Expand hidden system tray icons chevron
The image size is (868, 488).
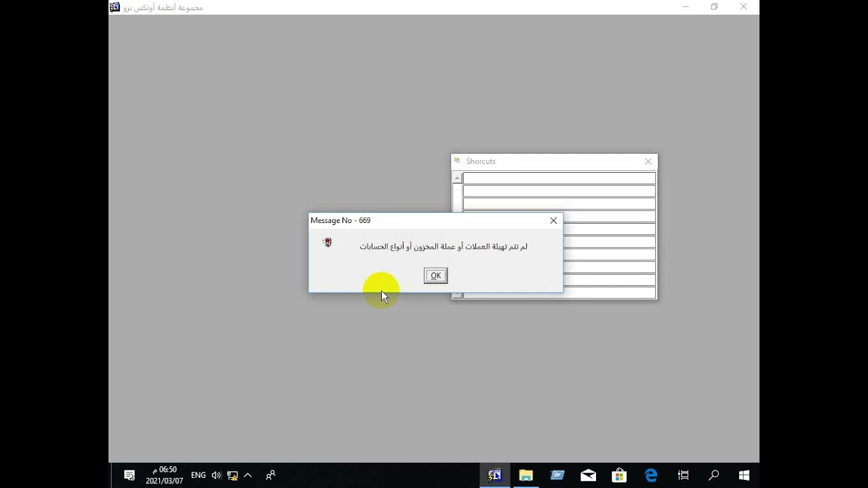pyautogui.click(x=248, y=475)
